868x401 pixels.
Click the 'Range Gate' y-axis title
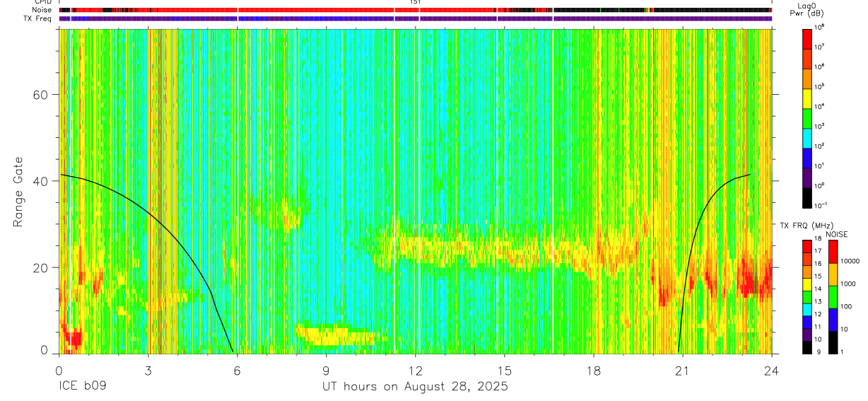click(18, 192)
